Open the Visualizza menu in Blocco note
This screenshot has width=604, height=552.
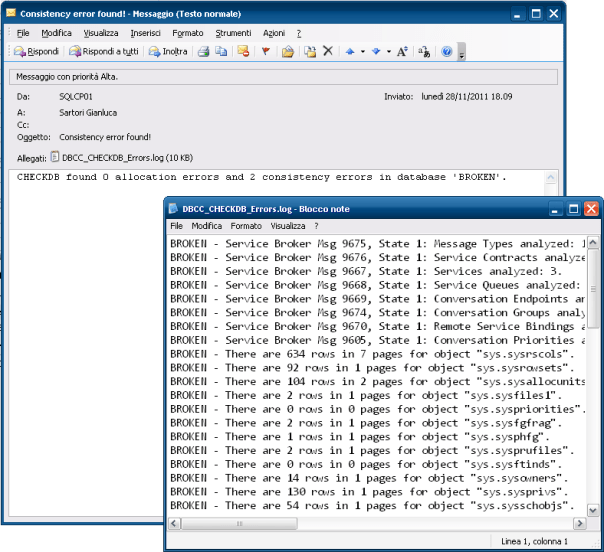click(x=288, y=226)
